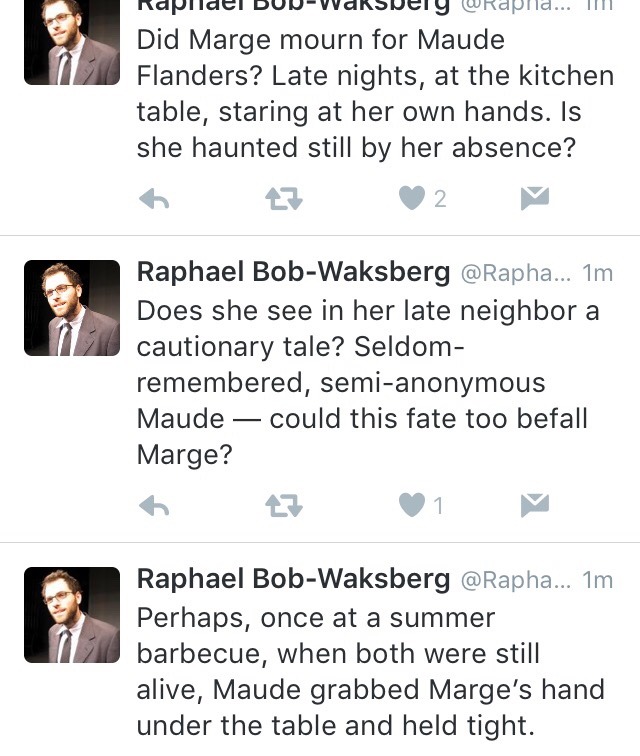Screen dimensions: 640x756
Task: Retweet the 'Did Marge mourn' tweet
Action: click(284, 200)
